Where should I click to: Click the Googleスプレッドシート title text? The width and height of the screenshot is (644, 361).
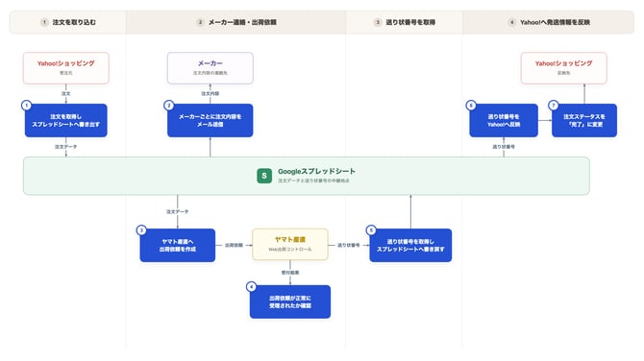tap(316, 172)
